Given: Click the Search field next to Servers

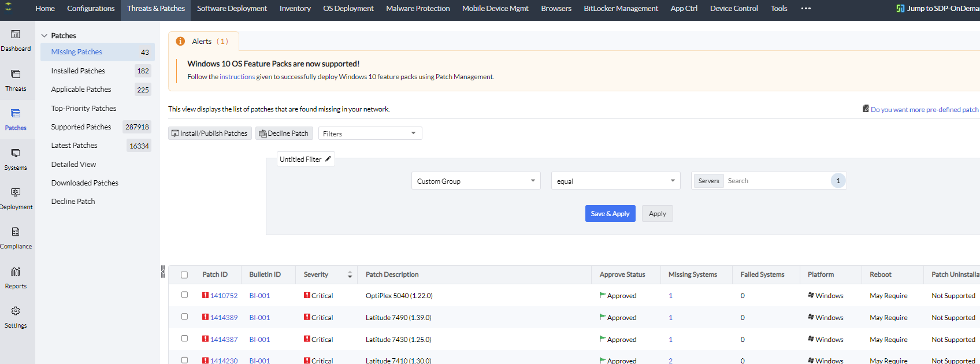Looking at the screenshot, I should [776, 181].
